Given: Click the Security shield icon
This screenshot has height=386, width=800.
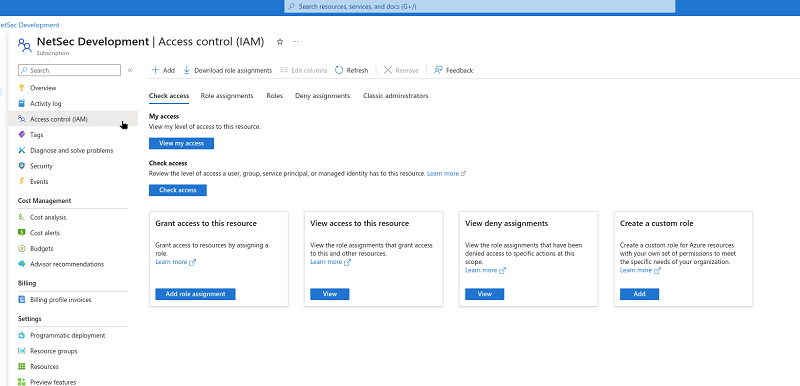Looking at the screenshot, I should pyautogui.click(x=21, y=166).
